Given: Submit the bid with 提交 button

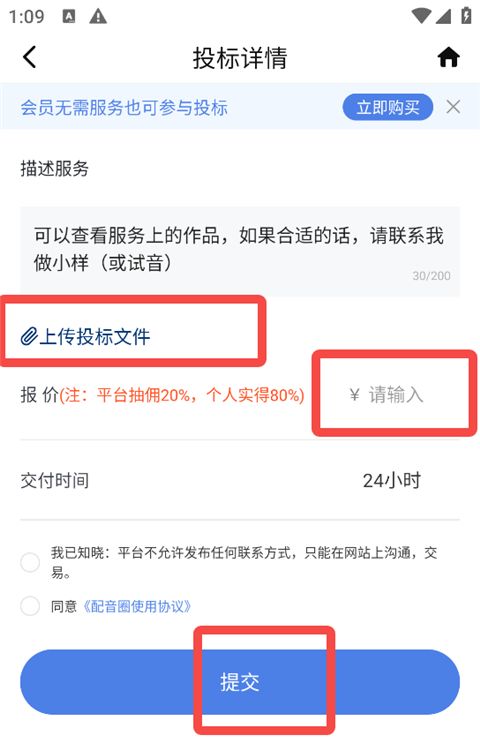Looking at the screenshot, I should pyautogui.click(x=240, y=682).
